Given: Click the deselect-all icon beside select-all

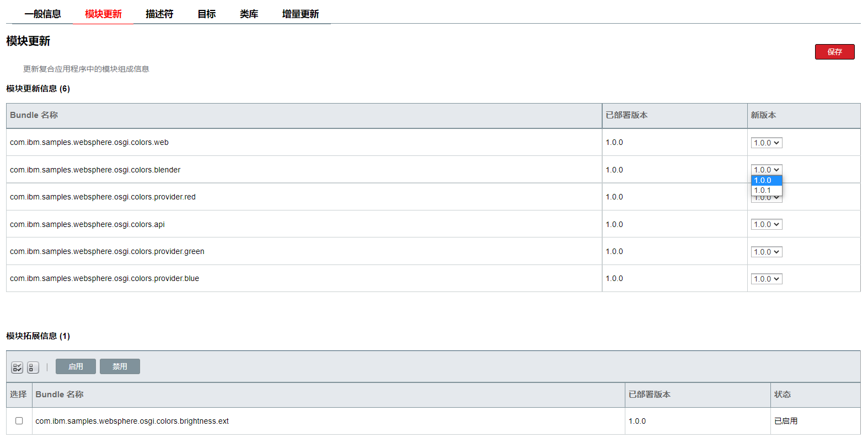Looking at the screenshot, I should coord(33,368).
